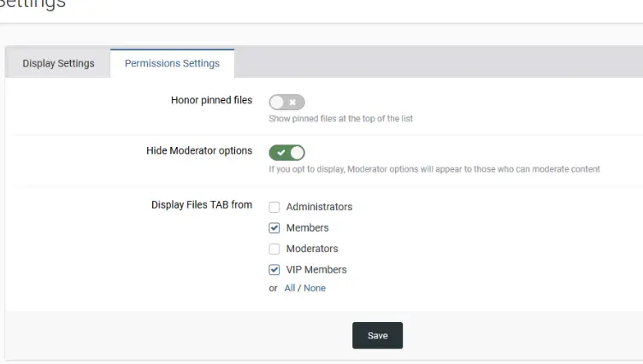Select the Permissions Settings tab
The height and width of the screenshot is (364, 643).
[x=172, y=63]
